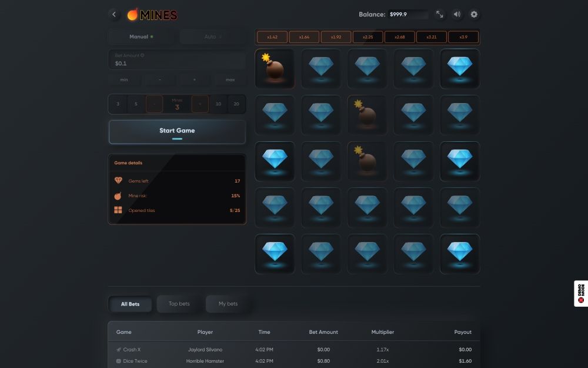588x368 pixels.
Task: Click the bomb icon beside Mine risk
Action: [x=118, y=195]
